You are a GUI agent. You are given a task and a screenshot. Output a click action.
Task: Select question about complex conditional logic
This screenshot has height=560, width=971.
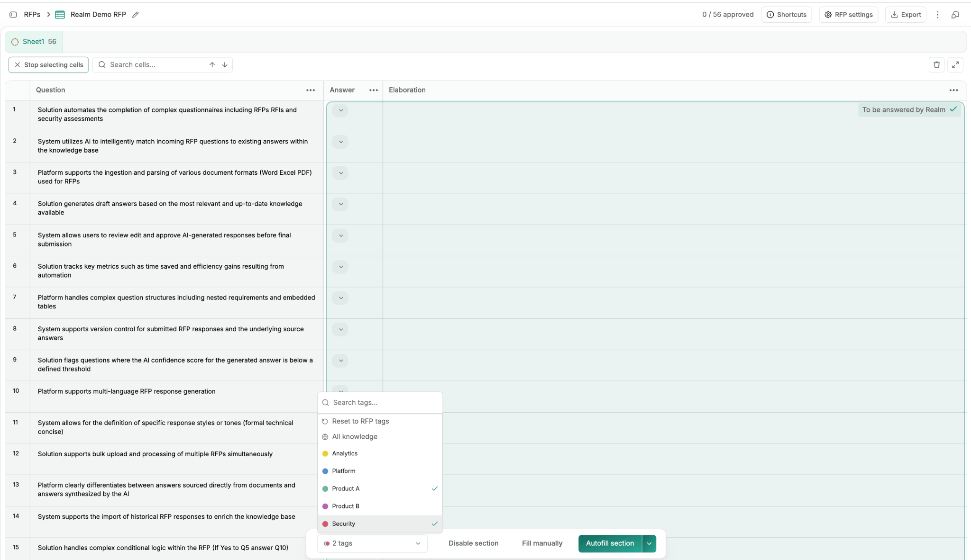163,548
